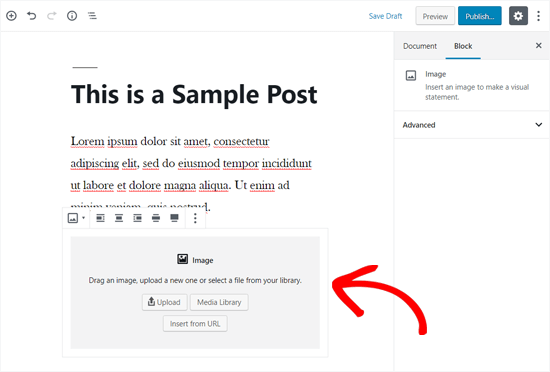
Task: Set image to wide width
Action: coord(156,218)
